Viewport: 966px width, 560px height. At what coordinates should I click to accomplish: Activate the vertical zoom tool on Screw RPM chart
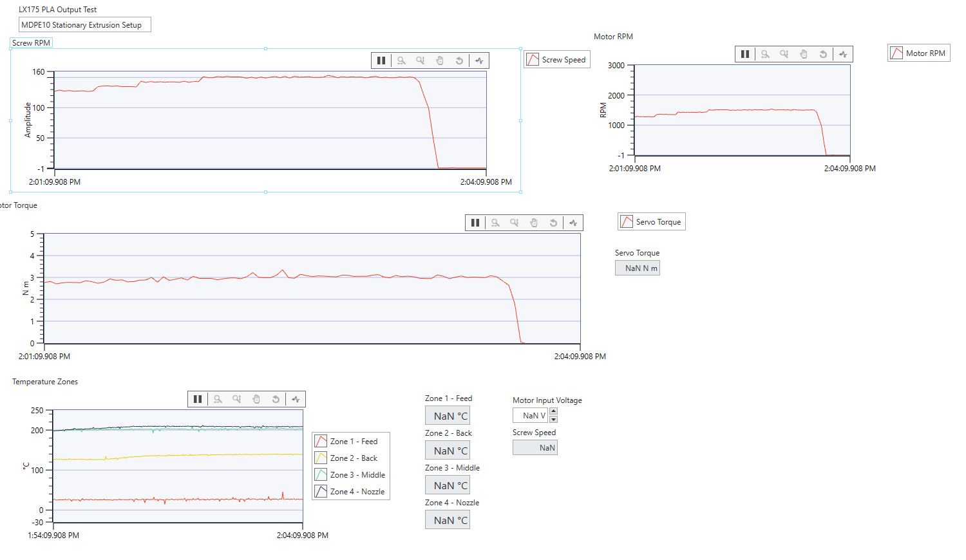pos(421,60)
